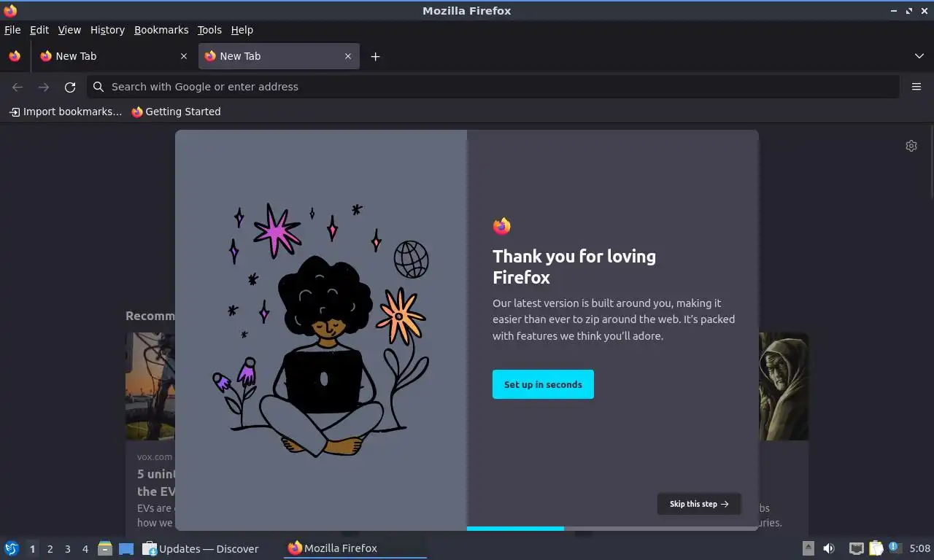Open the clipboard tray icon
The width and height of the screenshot is (934, 560).
click(x=876, y=548)
